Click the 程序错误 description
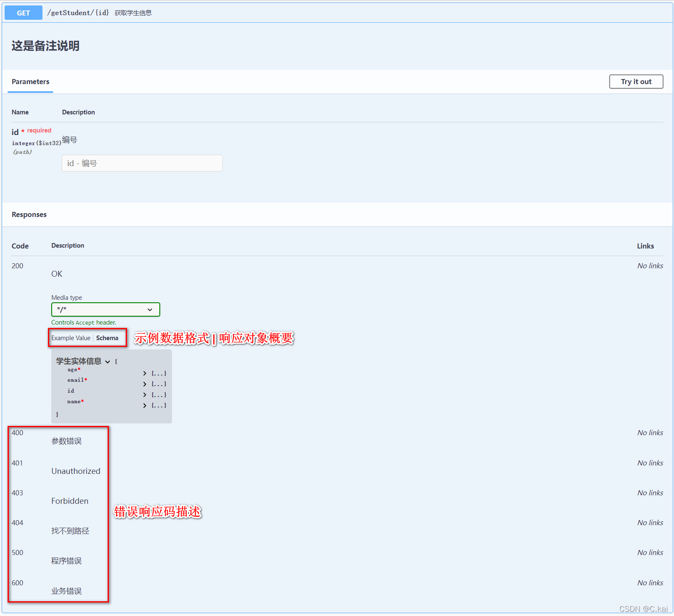Screen dimensions: 674x616 66,561
